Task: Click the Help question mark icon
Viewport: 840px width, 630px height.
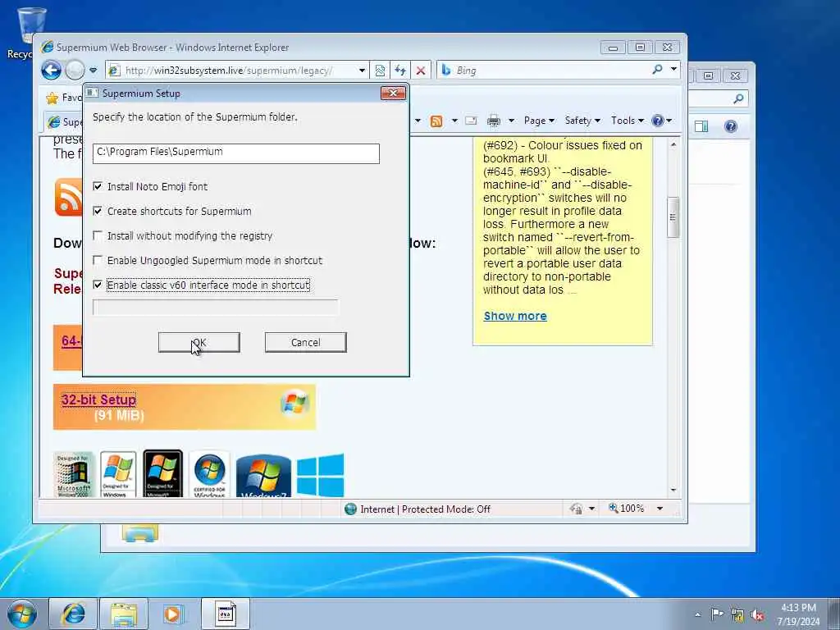Action: coord(657,121)
